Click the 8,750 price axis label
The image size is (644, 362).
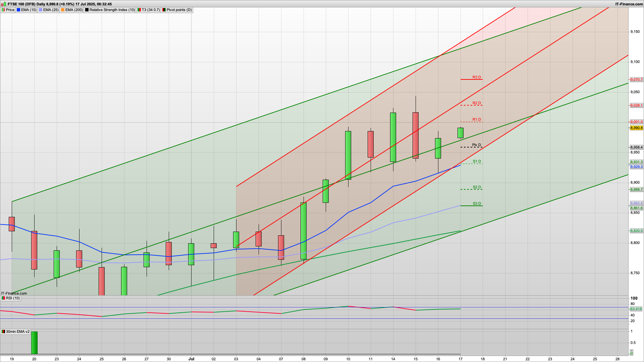point(635,273)
